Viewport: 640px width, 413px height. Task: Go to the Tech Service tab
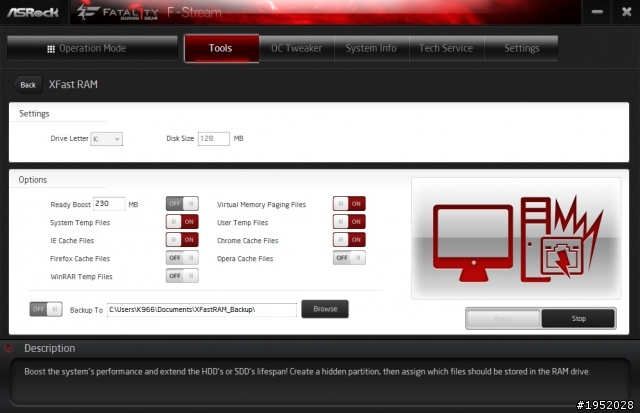pyautogui.click(x=447, y=48)
